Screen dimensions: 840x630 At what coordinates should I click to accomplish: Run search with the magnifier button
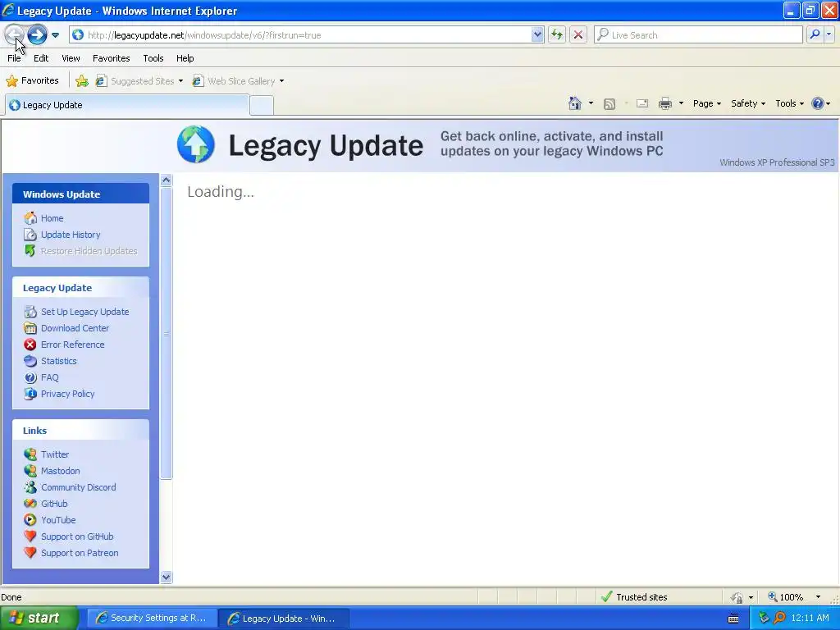tap(815, 34)
